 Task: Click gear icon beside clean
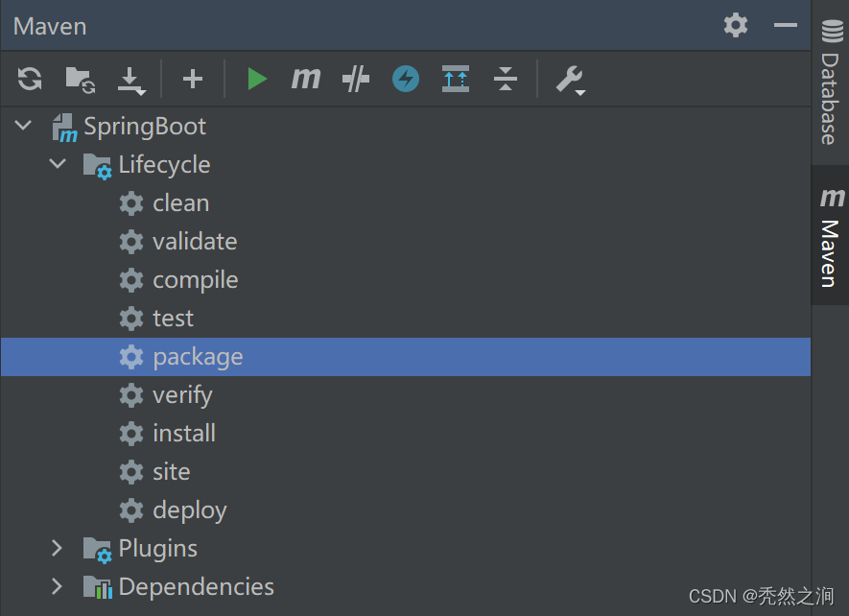(131, 203)
